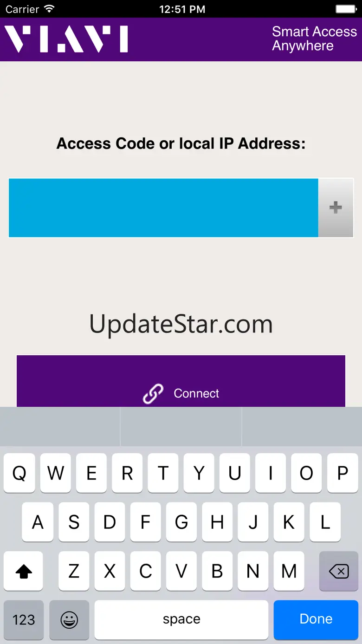Viewport: 362px width, 644px height.
Task: Toggle the shift arrow key
Action: [24, 571]
